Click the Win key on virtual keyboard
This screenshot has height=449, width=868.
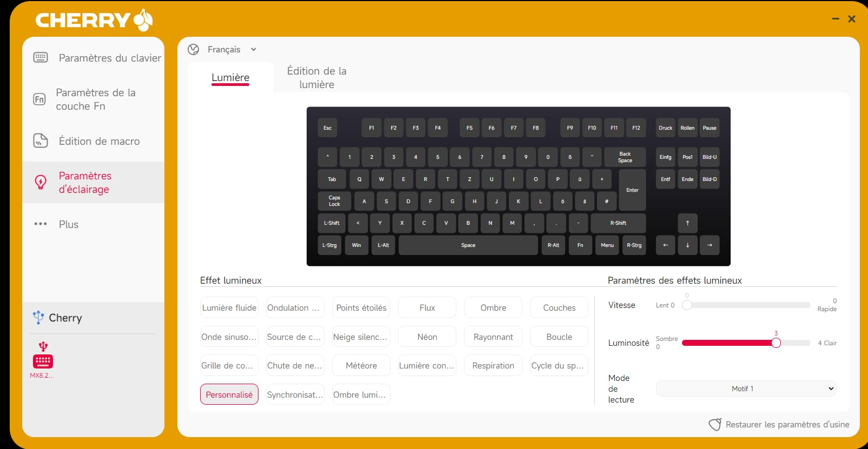pyautogui.click(x=356, y=245)
